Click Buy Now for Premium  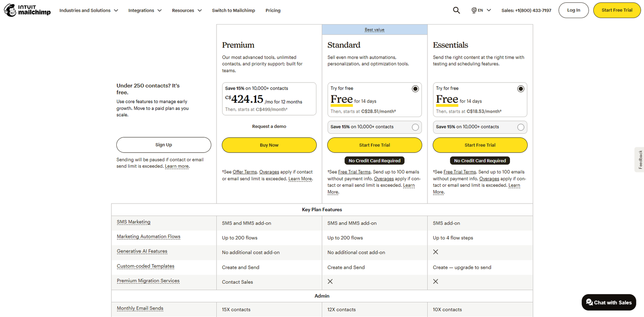(269, 145)
